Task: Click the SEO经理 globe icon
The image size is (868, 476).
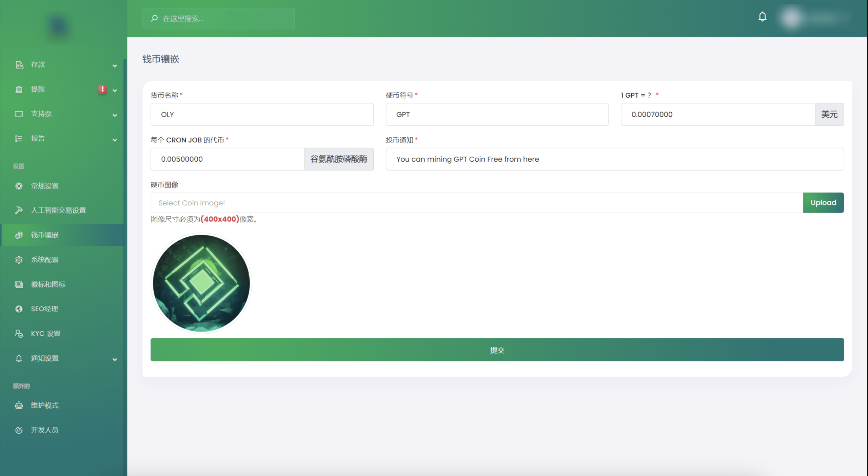Action: 19,309
